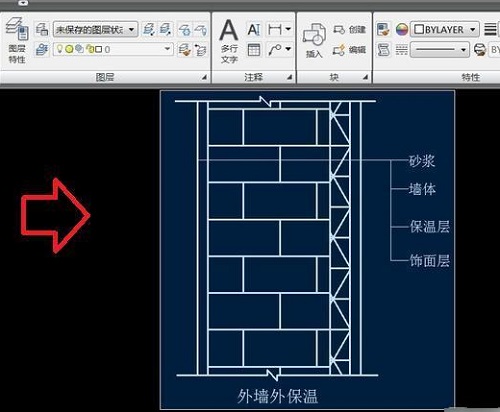500x412 pixels.
Task: Expand the dimension tool dropdown arrow
Action: point(288,29)
